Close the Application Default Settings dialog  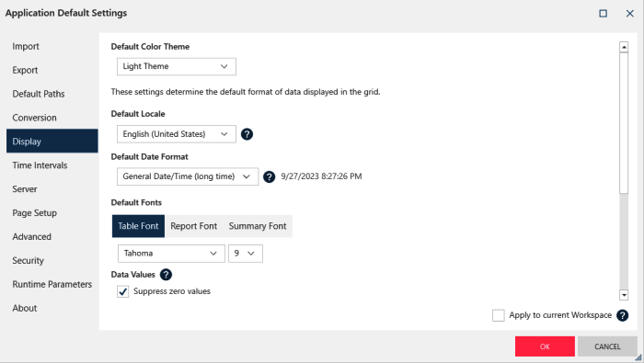coord(629,14)
